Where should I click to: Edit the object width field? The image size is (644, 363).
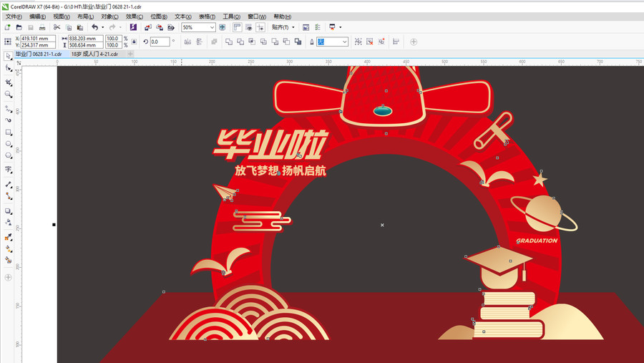click(x=85, y=38)
